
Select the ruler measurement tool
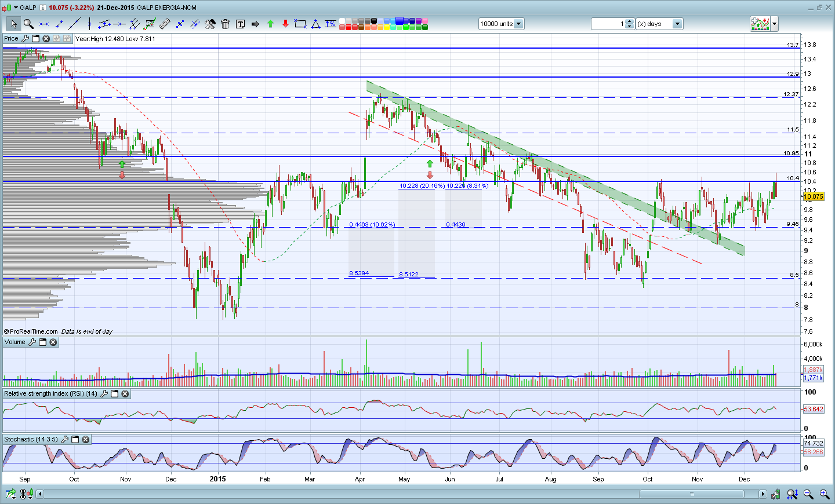pyautogui.click(x=165, y=24)
